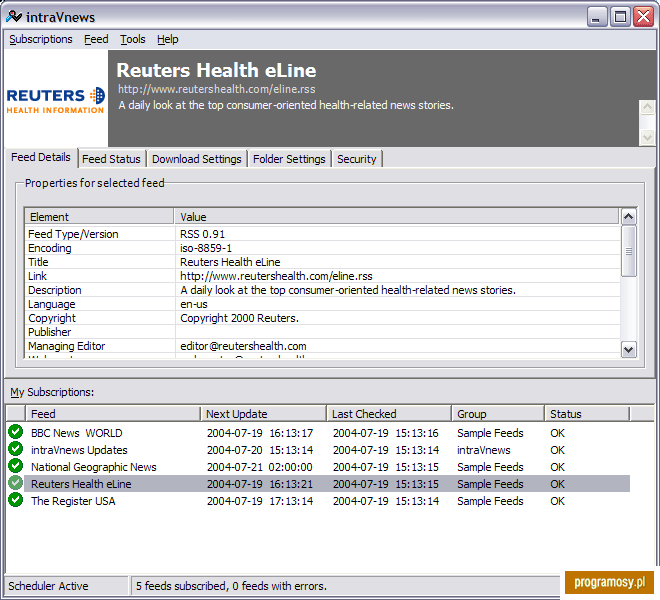
Task: Click the Element column header in properties
Action: (99, 217)
